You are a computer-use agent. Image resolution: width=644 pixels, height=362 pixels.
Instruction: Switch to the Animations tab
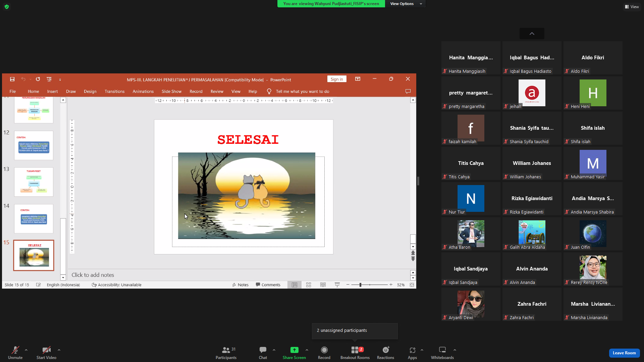coord(143,91)
